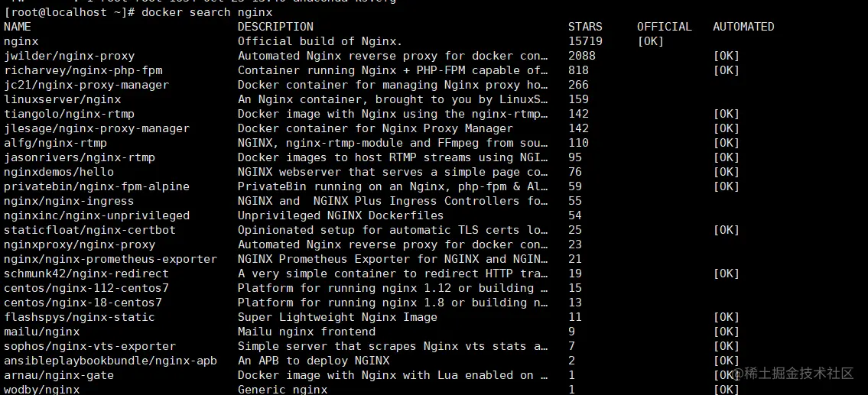
Task: Click the 159 stars value
Action: coord(578,99)
